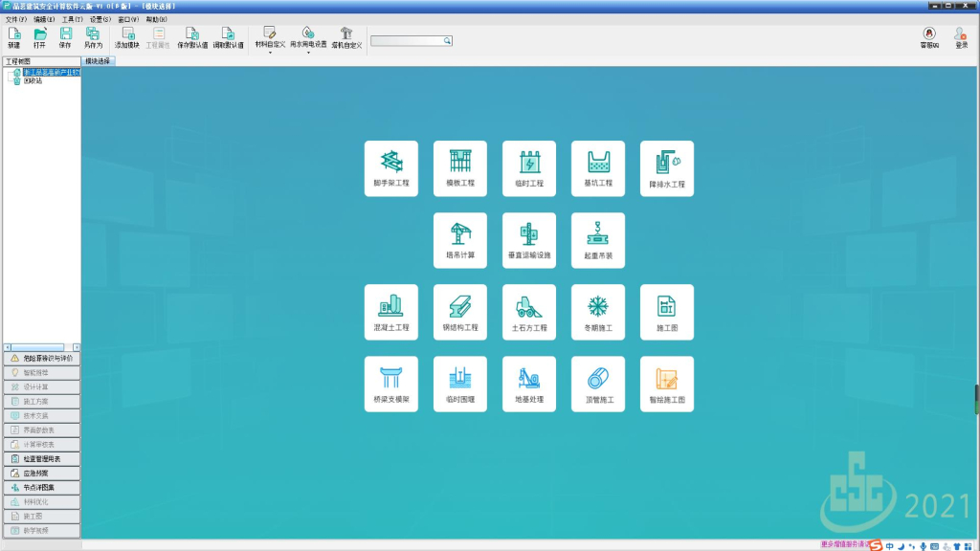Screen dimensions: 980x551
Task: Open the 智绘施工图 smart drawing module
Action: click(x=667, y=385)
